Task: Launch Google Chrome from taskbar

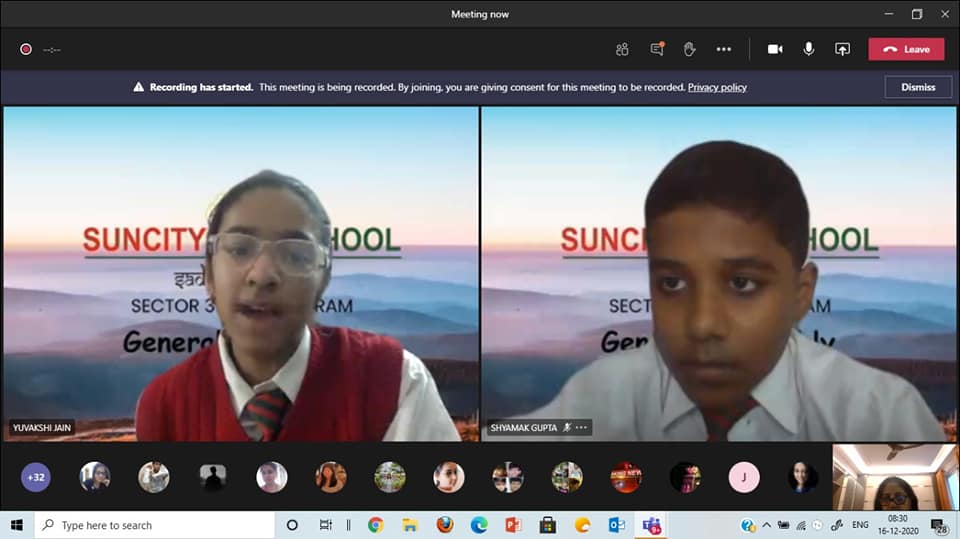Action: click(x=375, y=525)
